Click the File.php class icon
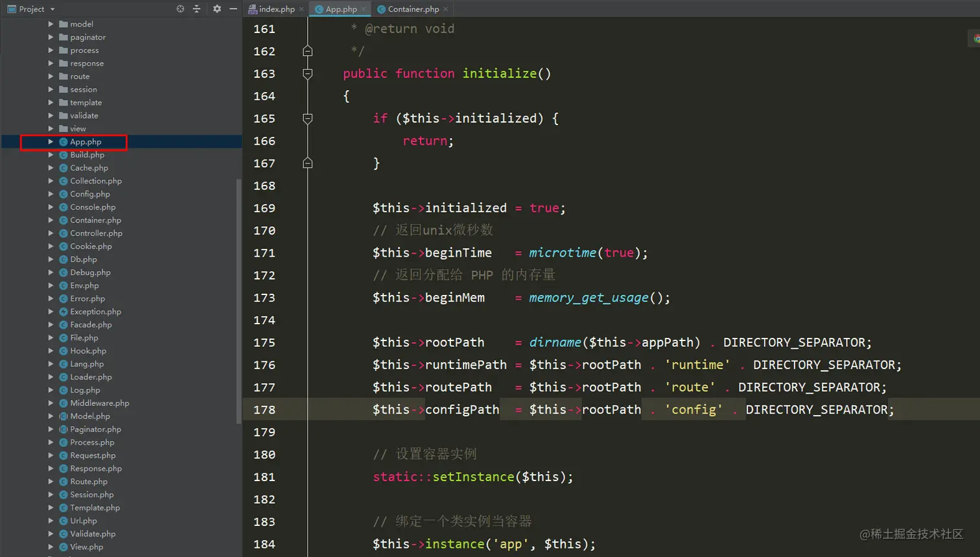 pos(64,338)
